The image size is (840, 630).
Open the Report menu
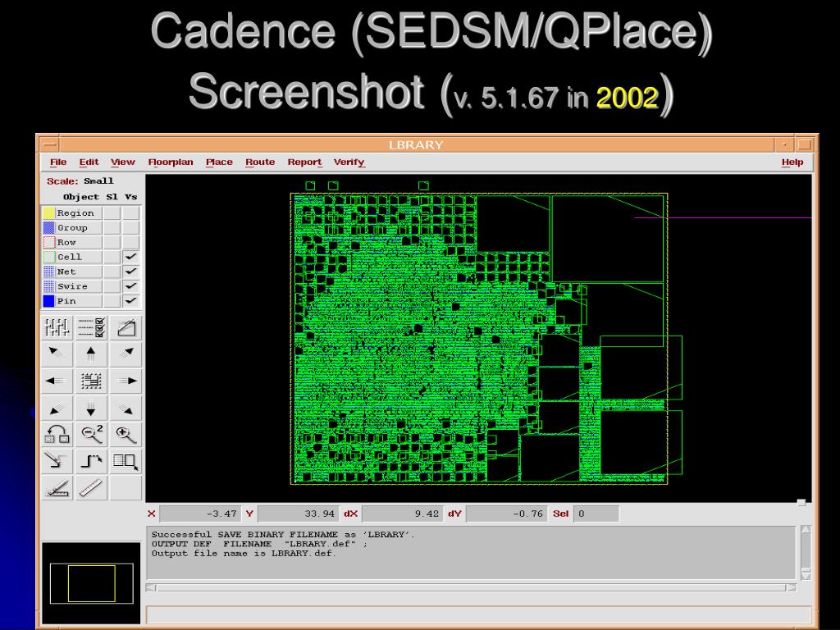click(304, 162)
